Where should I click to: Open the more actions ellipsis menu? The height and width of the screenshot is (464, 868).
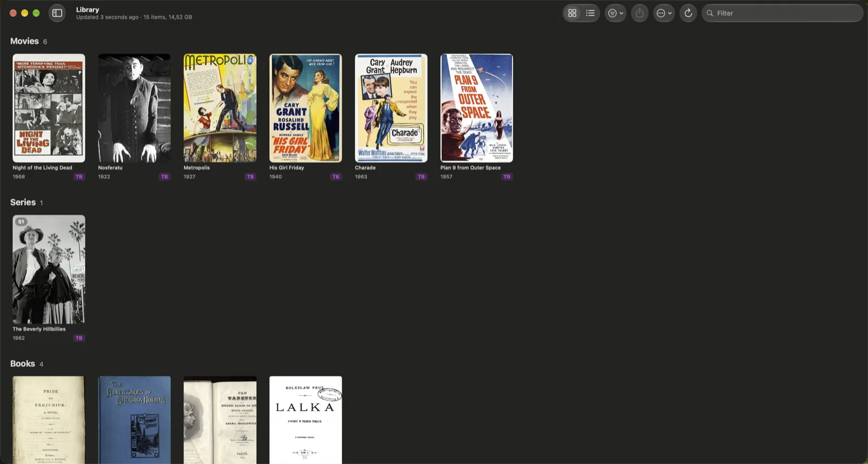pyautogui.click(x=664, y=13)
